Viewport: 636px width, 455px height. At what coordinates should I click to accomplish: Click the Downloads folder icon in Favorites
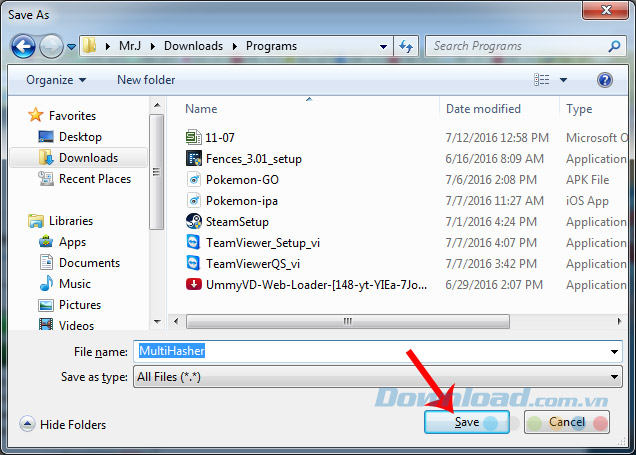[x=46, y=157]
